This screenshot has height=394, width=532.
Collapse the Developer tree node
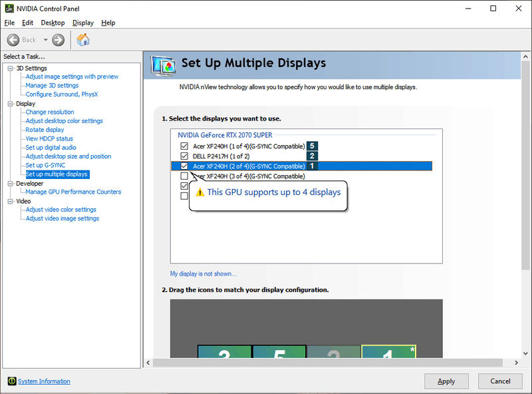10,184
